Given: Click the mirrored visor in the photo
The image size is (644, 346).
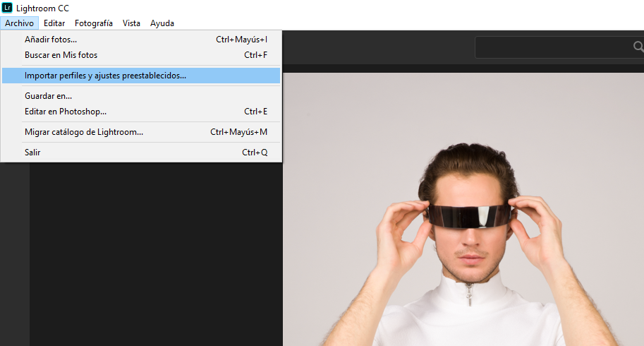Looking at the screenshot, I should (468, 215).
